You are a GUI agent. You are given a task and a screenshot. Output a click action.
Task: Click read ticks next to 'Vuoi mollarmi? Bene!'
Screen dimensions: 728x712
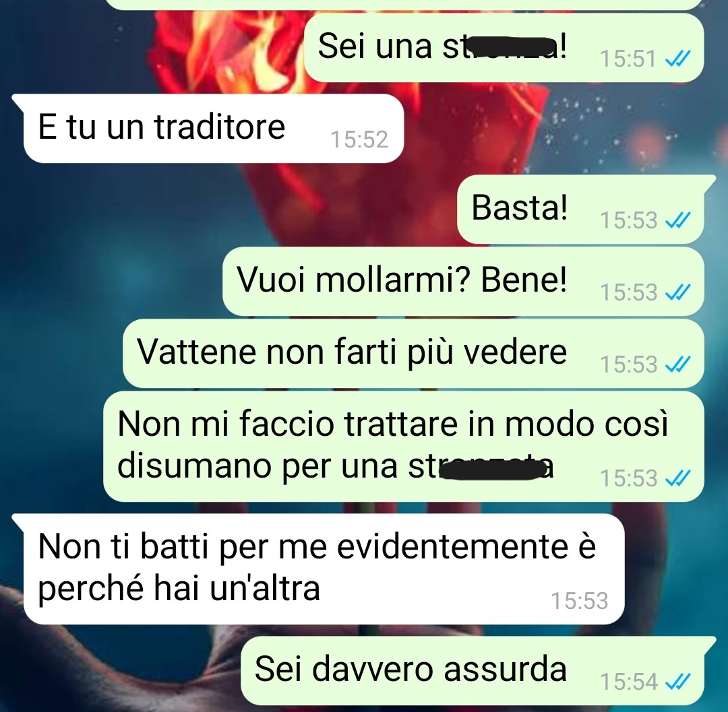point(678,293)
